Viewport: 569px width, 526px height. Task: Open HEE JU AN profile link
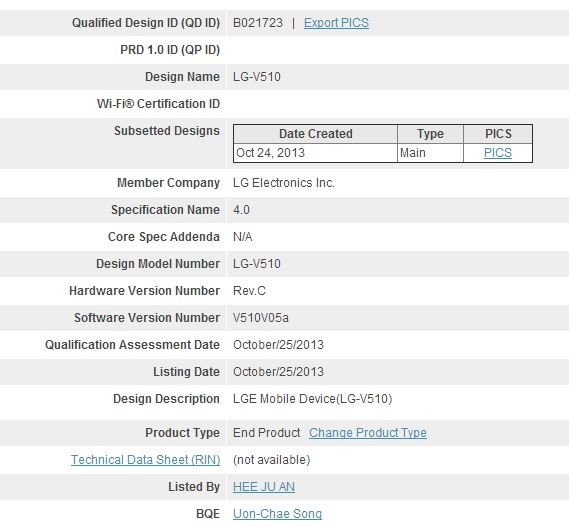(x=264, y=487)
